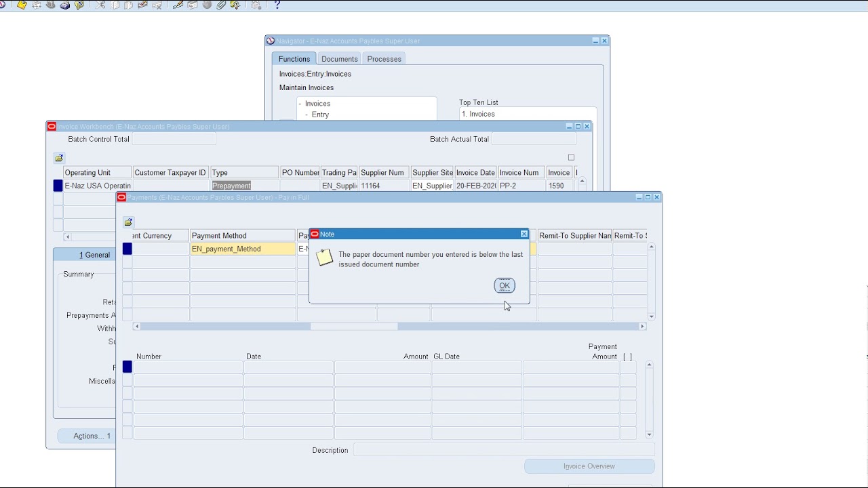Click invoice amount 1590 cell

click(x=560, y=186)
